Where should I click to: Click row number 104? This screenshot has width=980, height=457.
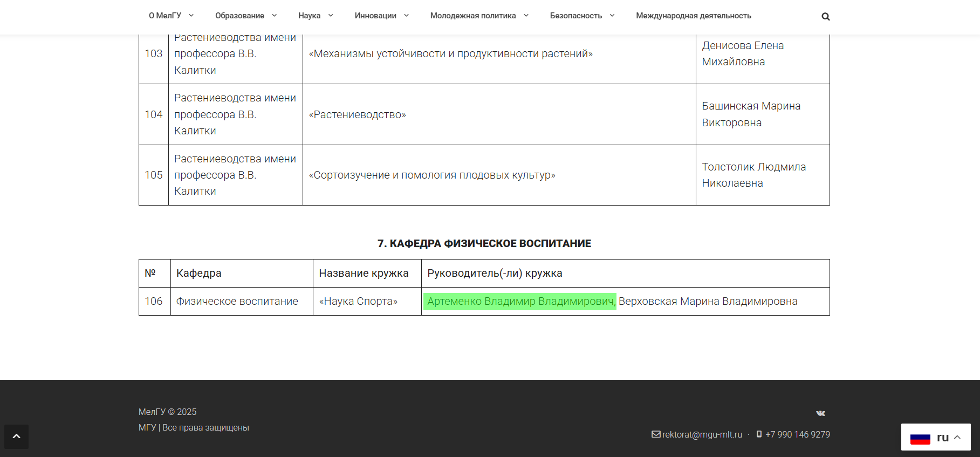154,114
